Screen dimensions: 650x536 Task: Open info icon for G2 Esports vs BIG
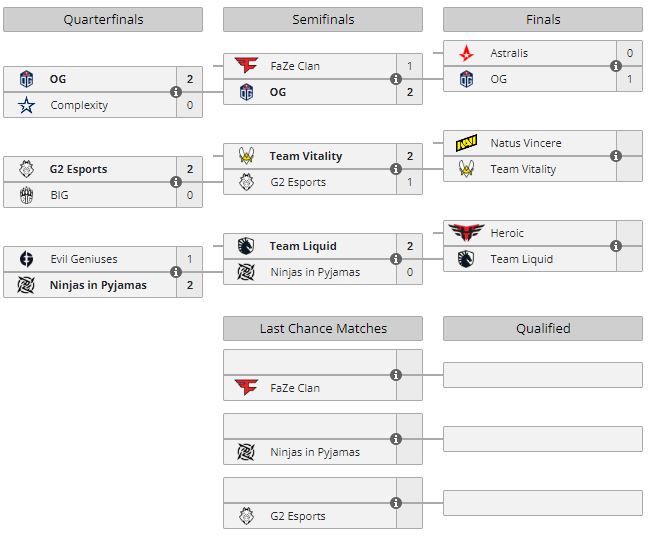[176, 182]
